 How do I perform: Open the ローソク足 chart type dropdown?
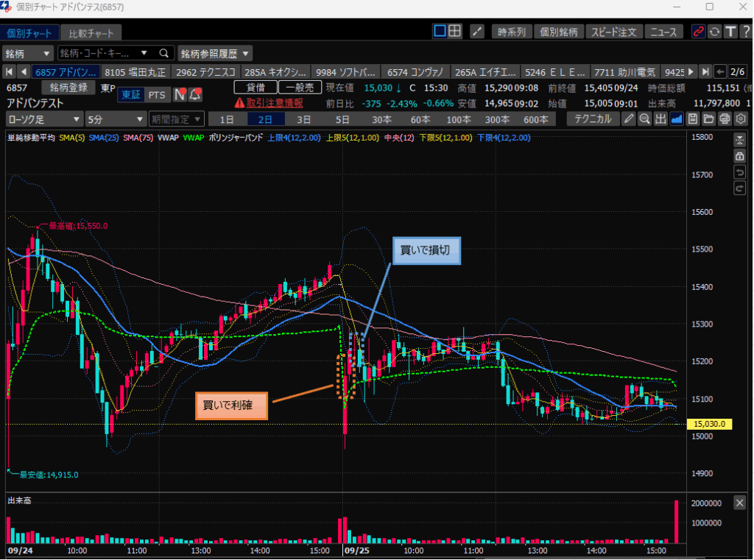[44, 119]
